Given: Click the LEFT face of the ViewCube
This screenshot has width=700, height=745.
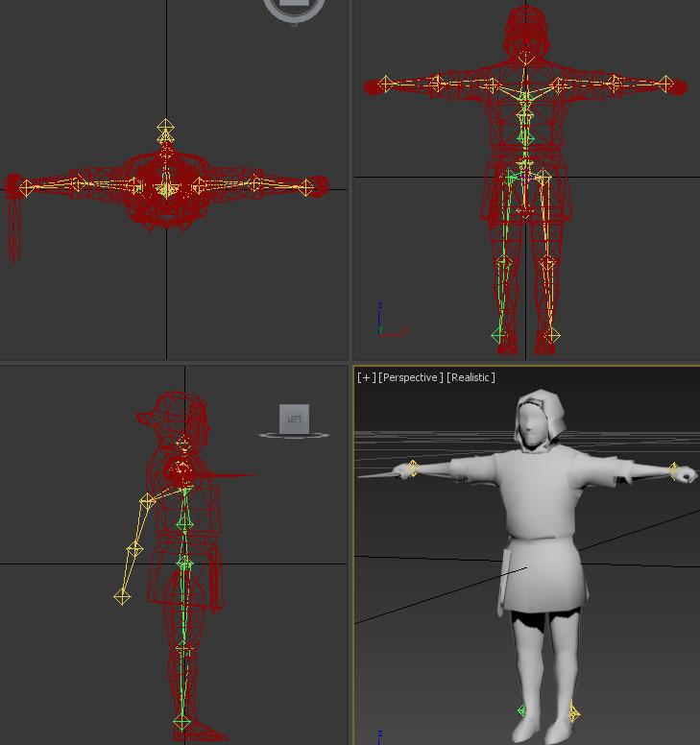Looking at the screenshot, I should [295, 419].
